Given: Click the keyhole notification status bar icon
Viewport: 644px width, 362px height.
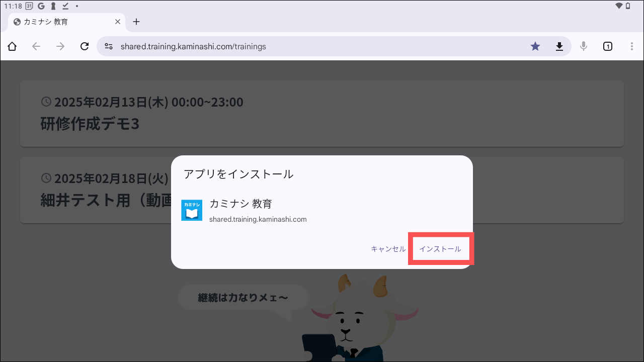Looking at the screenshot, I should click(53, 6).
